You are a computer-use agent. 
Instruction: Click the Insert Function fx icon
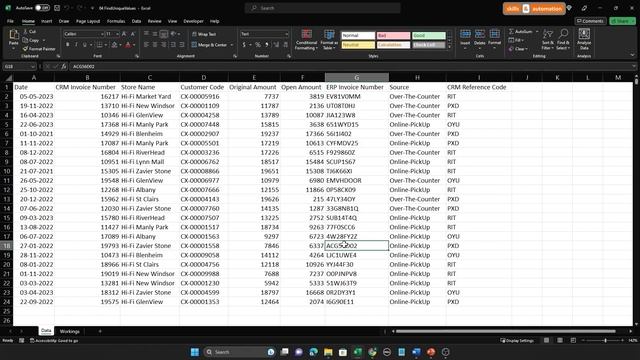pos(64,67)
